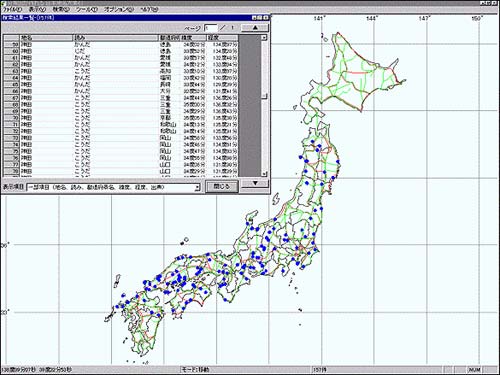Image resolution: width=500 pixels, height=375 pixels.
Task: Open the ヘルプ(H) menu
Action: tap(149, 9)
